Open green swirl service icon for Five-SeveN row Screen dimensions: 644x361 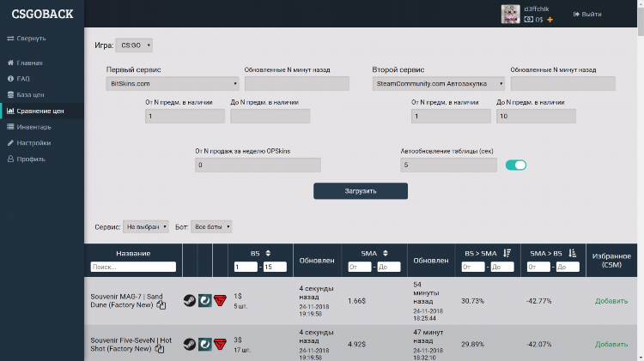pos(205,344)
